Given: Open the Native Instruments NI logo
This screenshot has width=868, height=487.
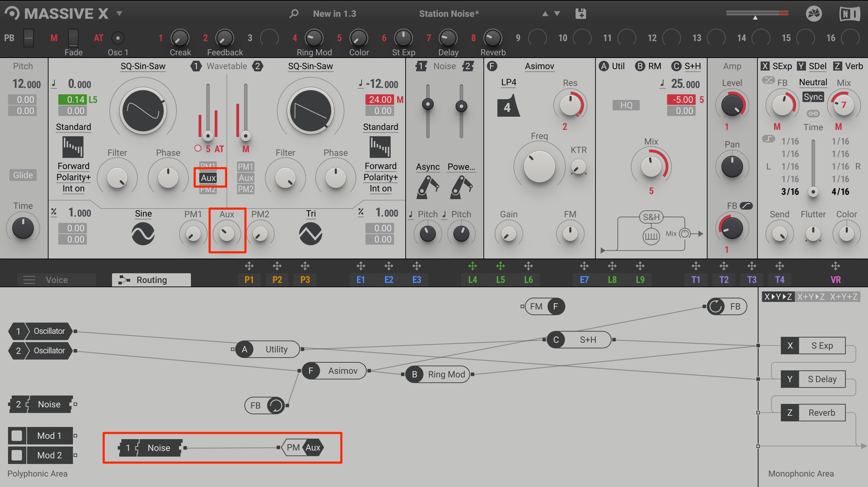Looking at the screenshot, I should tap(850, 14).
